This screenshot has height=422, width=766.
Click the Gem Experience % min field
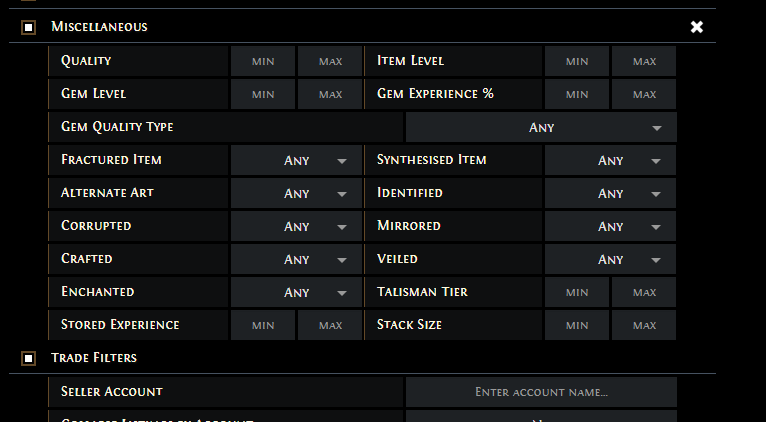[x=577, y=94]
